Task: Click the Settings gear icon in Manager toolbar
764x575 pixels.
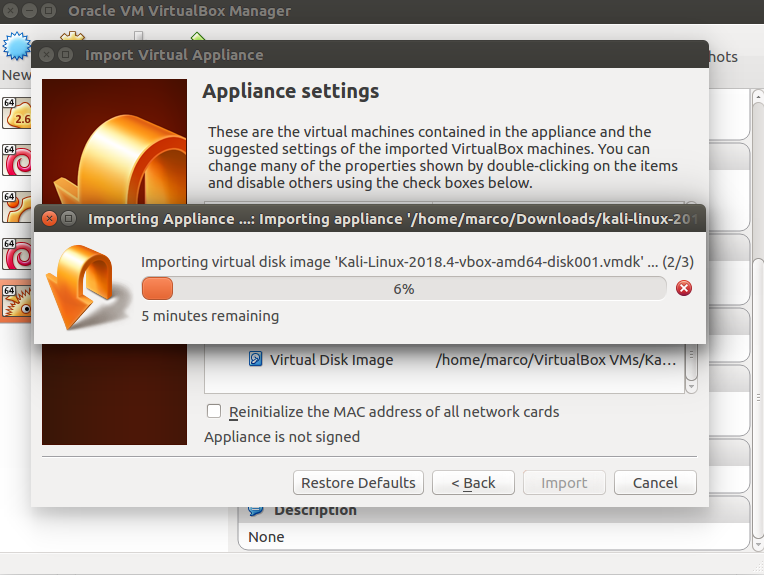Action: [x=72, y=36]
